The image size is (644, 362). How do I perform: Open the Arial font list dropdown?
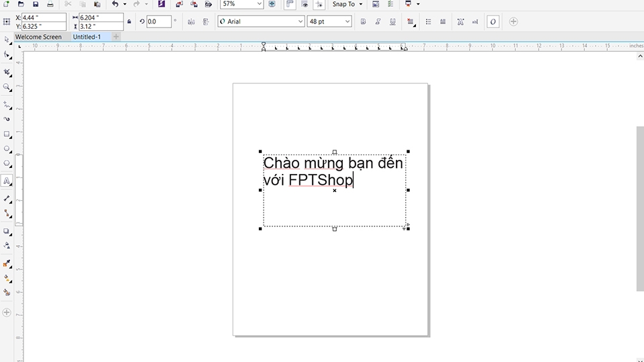tap(301, 21)
